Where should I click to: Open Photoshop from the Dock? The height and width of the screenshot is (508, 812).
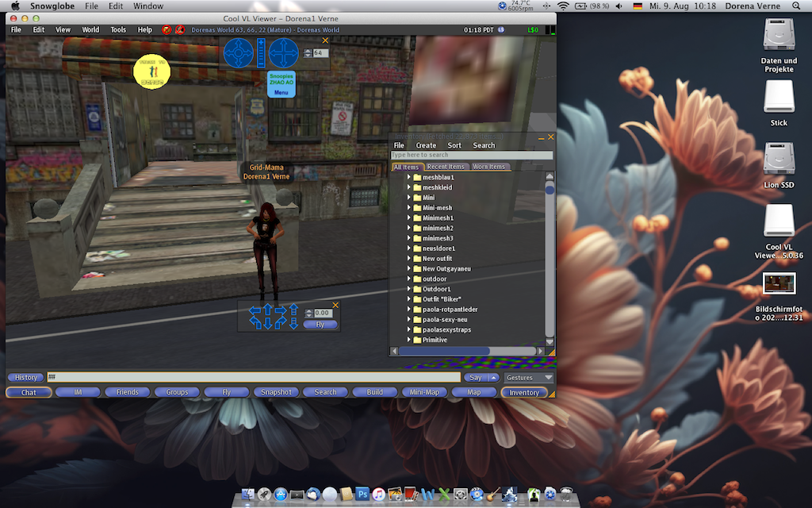[362, 495]
